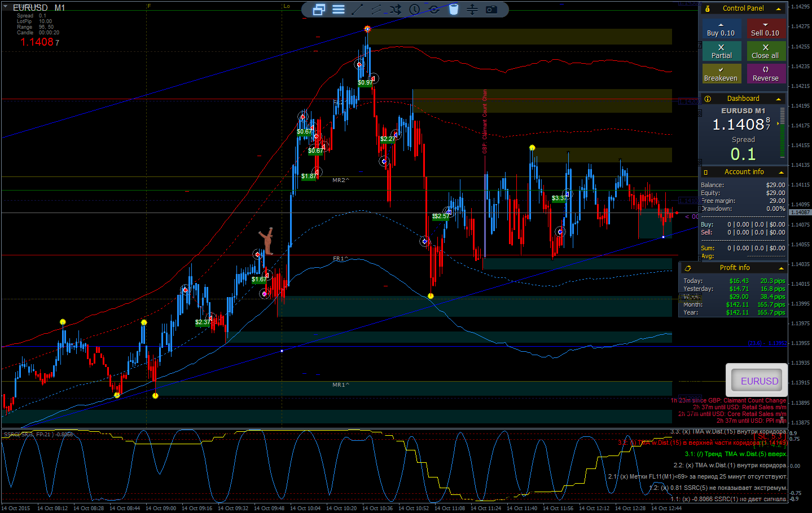Click the Close all button

pos(765,52)
